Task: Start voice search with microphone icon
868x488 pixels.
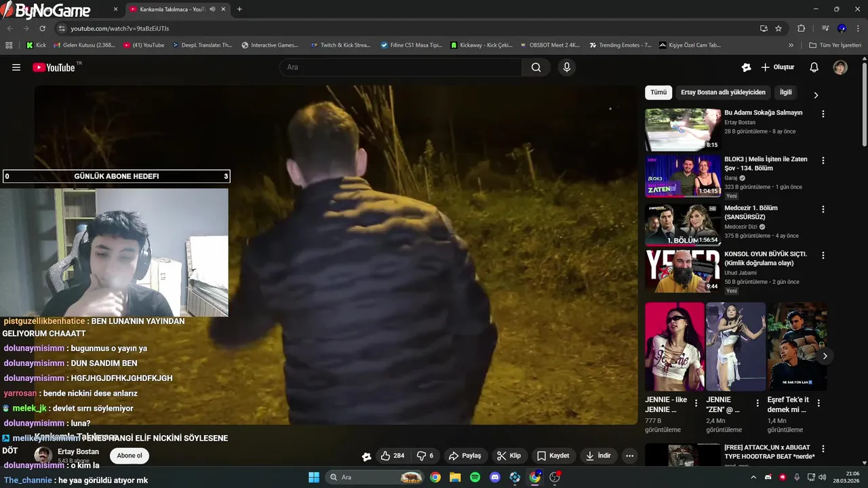Action: [567, 67]
